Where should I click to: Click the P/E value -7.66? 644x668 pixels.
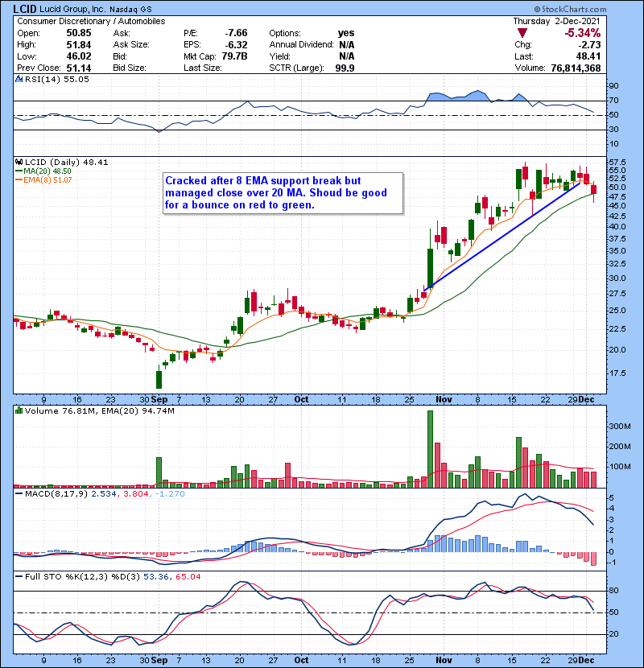coord(236,33)
